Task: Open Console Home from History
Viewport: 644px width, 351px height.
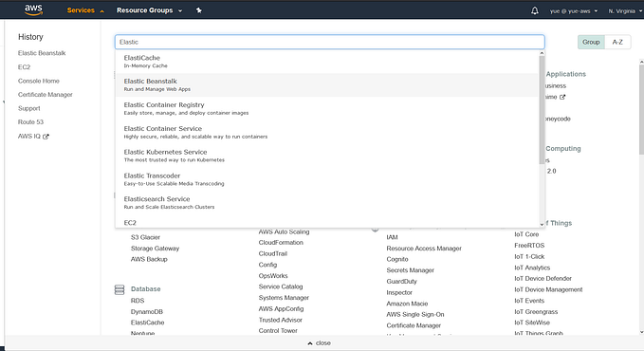Action: pos(38,81)
